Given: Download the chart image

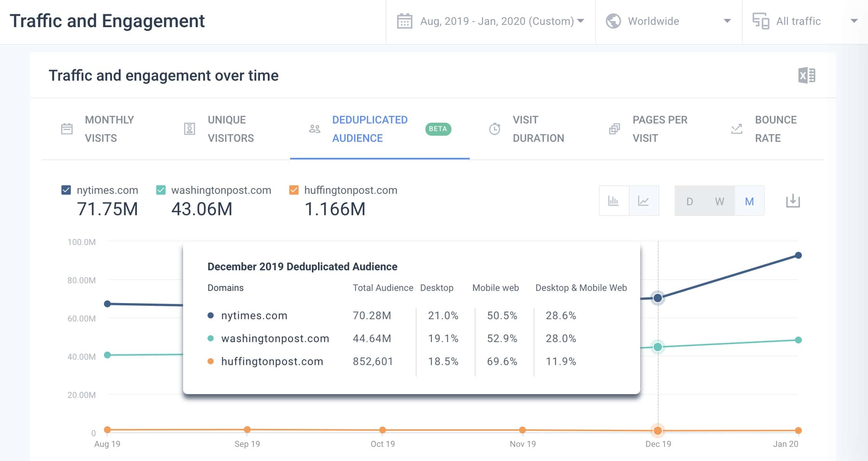Looking at the screenshot, I should point(793,201).
